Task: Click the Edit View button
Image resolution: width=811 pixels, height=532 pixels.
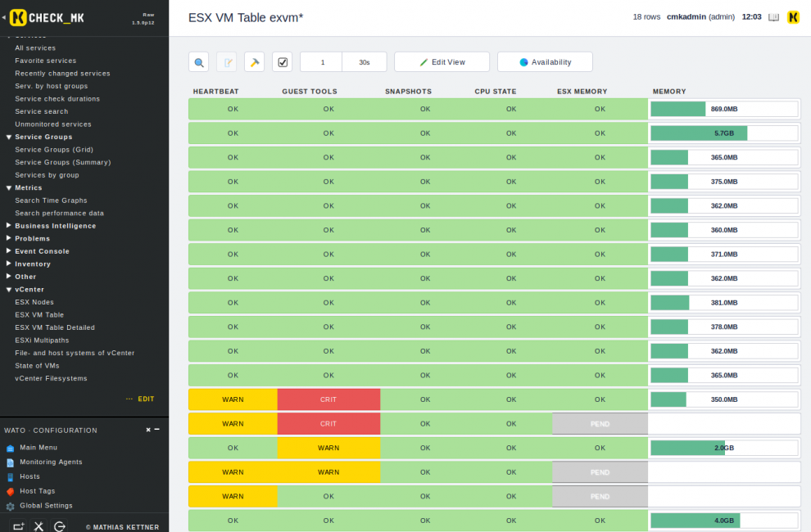Action: pyautogui.click(x=442, y=61)
